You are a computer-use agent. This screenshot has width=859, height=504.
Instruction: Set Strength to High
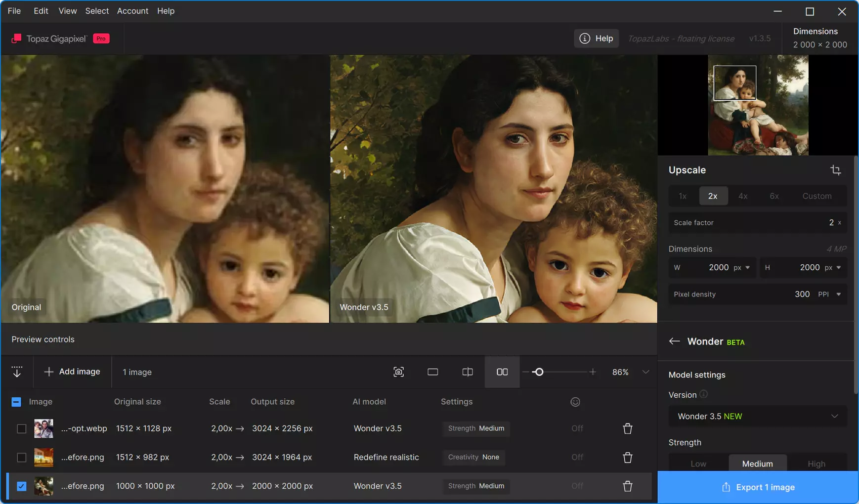click(x=816, y=463)
